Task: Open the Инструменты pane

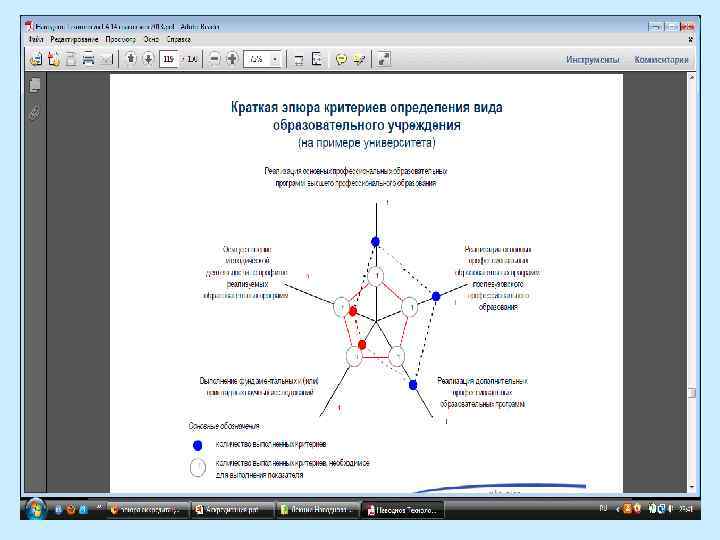Action: 593,60
